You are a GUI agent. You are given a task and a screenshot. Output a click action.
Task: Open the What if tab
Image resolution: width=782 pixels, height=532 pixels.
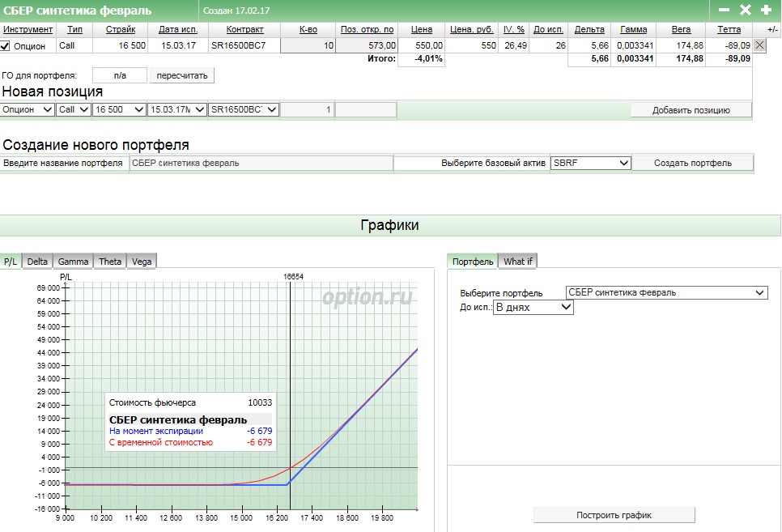[518, 262]
